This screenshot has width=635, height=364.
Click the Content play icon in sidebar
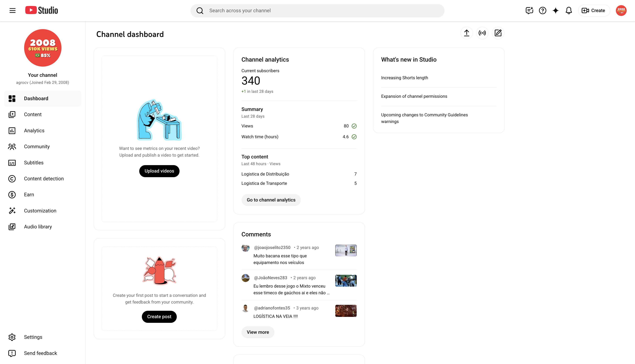tap(12, 114)
